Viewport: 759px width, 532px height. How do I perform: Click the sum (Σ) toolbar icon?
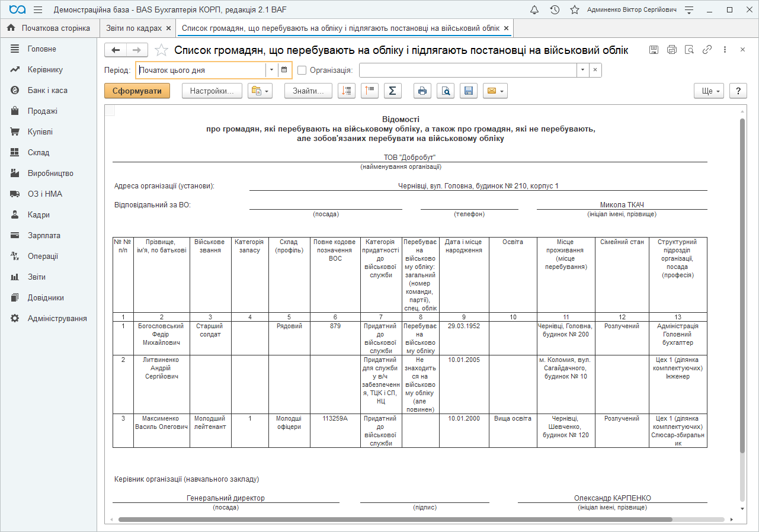point(393,91)
